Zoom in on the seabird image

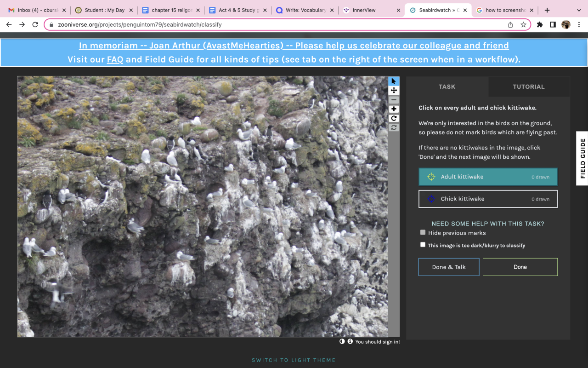[x=394, y=109]
